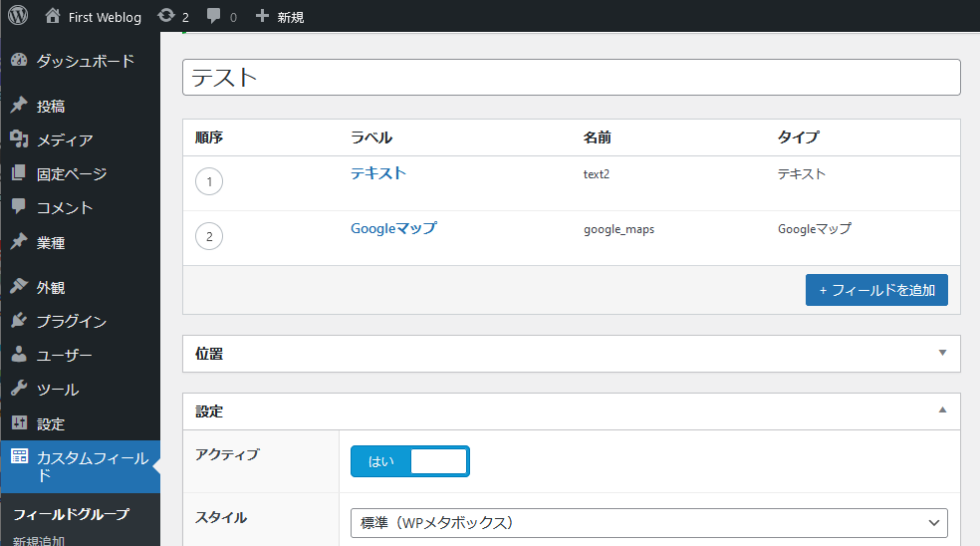Click the ツール wrench icon
The height and width of the screenshot is (546, 980).
coord(19,389)
